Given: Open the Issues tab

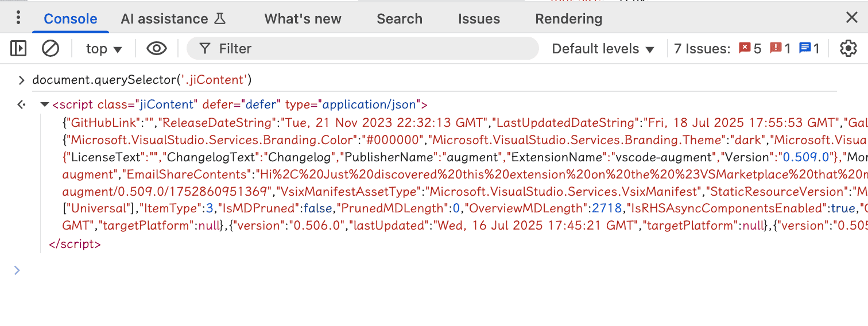Looking at the screenshot, I should click(479, 19).
